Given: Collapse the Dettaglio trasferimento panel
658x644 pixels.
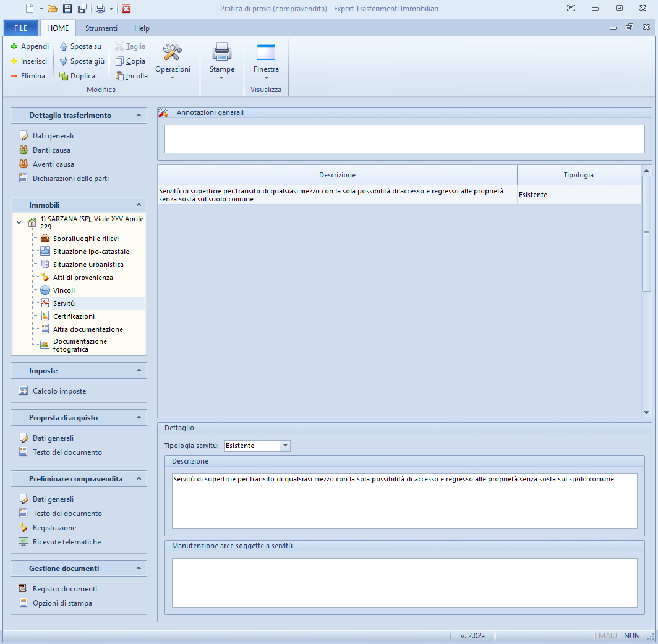Looking at the screenshot, I should 139,116.
